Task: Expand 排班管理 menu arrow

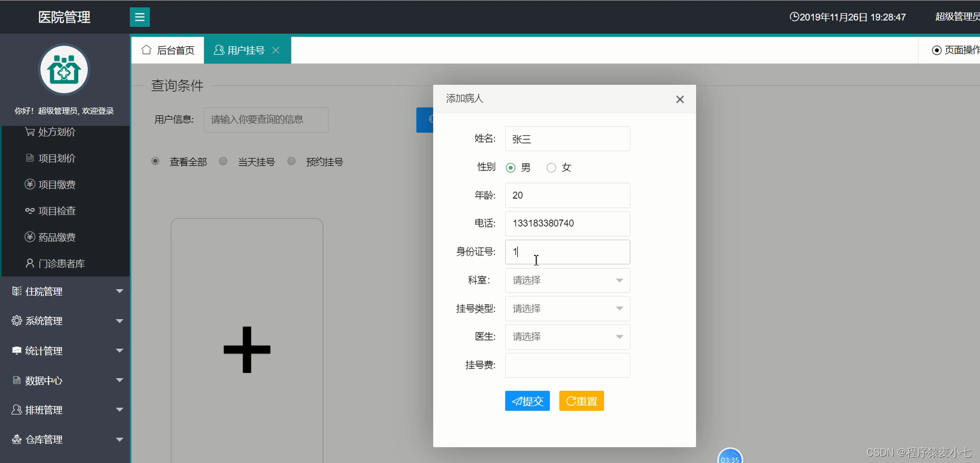Action: click(x=119, y=409)
